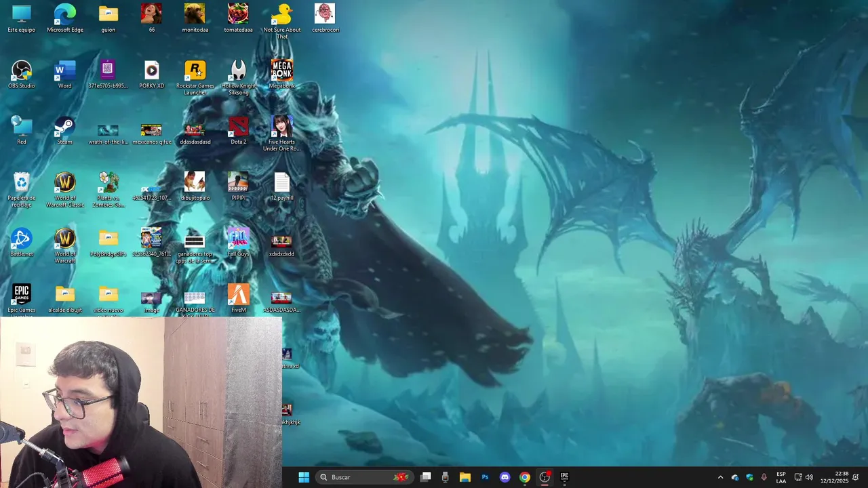Select the 371e6705-b995 file icon

[x=108, y=75]
